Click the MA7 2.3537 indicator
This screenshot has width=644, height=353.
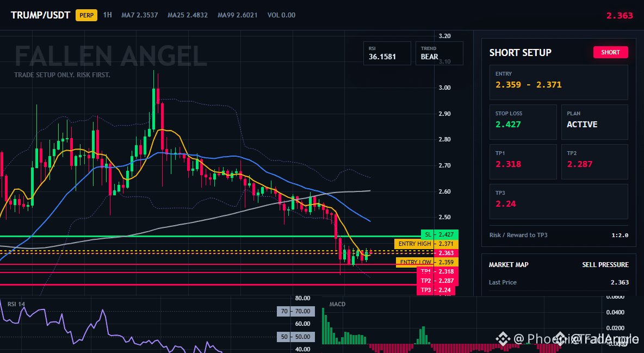pos(140,15)
